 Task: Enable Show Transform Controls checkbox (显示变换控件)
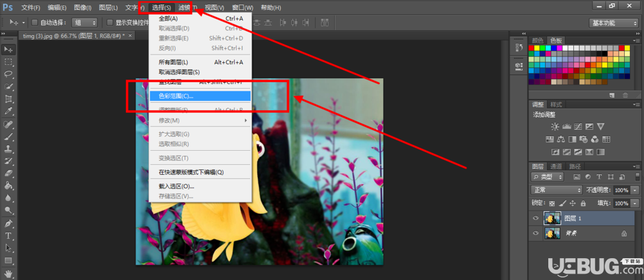(x=110, y=22)
